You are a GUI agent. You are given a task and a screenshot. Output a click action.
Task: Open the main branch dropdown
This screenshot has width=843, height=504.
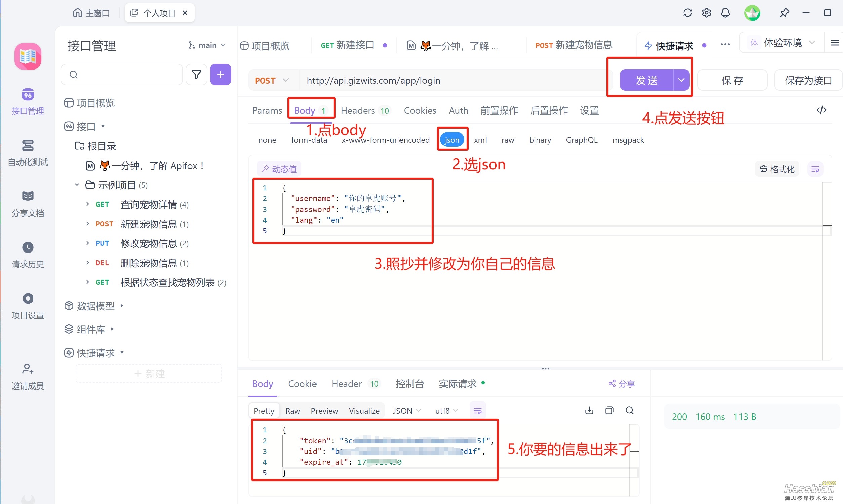[207, 45]
